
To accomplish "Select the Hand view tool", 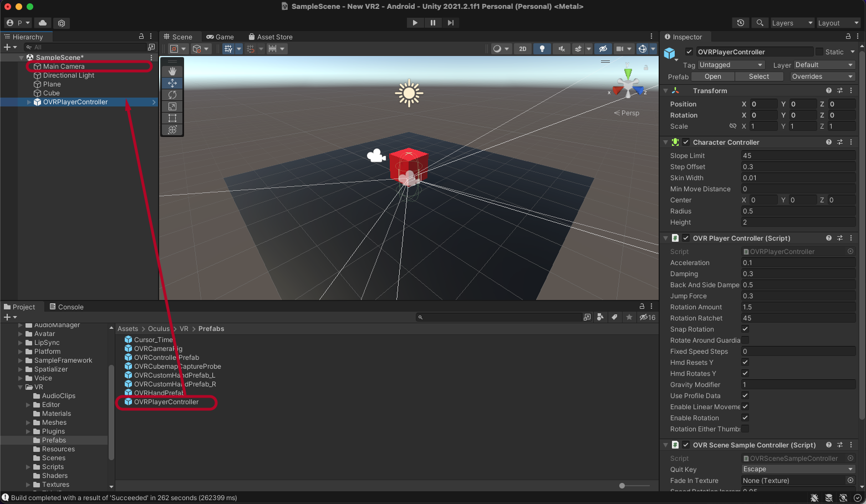I will (172, 71).
